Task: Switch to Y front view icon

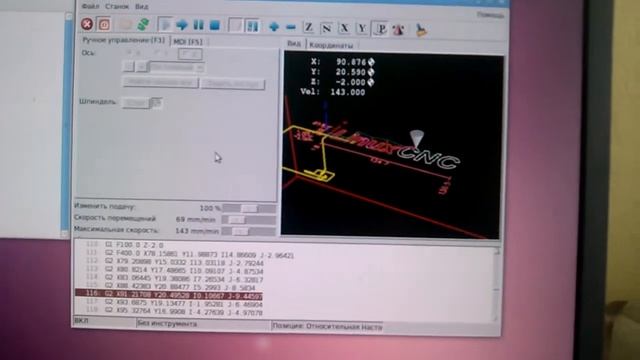Action: pyautogui.click(x=362, y=29)
